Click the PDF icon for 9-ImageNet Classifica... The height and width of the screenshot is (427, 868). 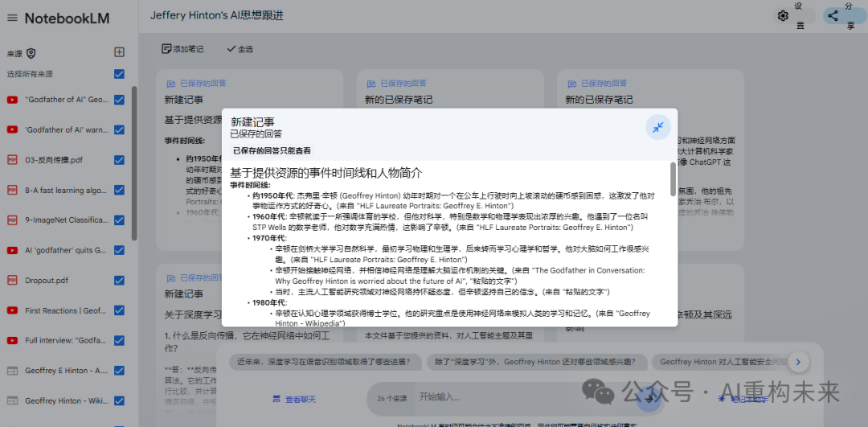click(x=11, y=220)
